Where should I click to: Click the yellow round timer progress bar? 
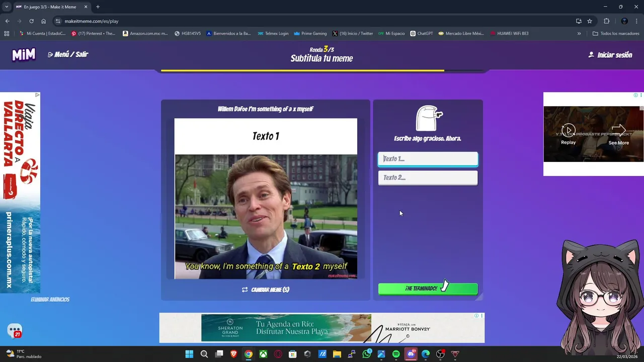click(302, 71)
